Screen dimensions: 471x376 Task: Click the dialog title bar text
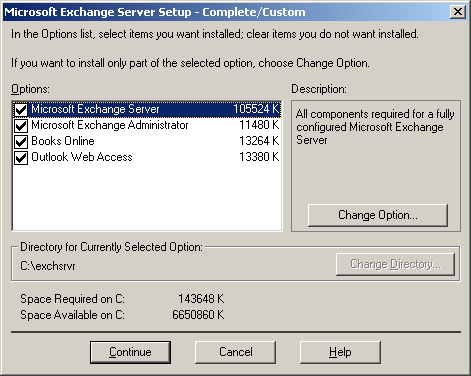pos(155,12)
